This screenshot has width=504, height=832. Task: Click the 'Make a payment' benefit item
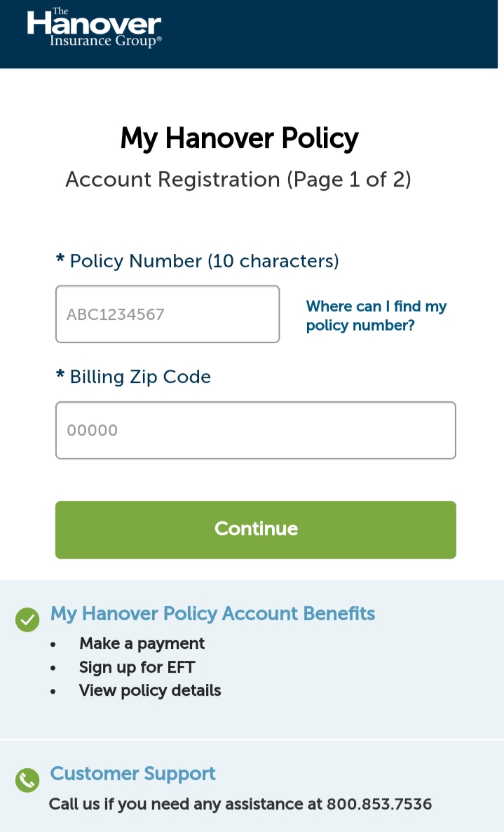click(x=142, y=643)
